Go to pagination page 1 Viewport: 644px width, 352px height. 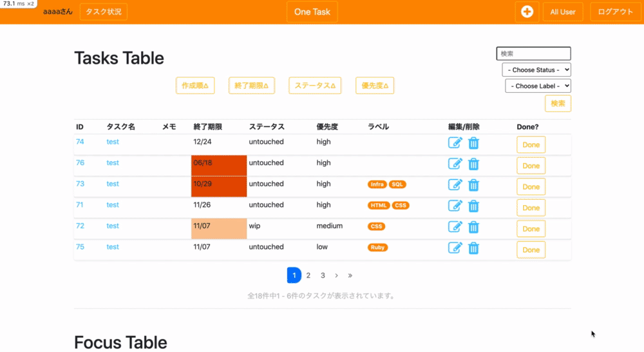294,275
